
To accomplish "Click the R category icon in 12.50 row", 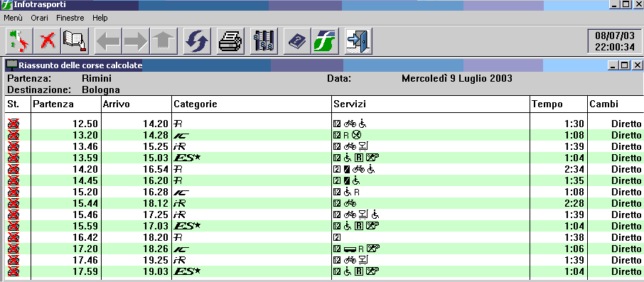I will tap(178, 124).
